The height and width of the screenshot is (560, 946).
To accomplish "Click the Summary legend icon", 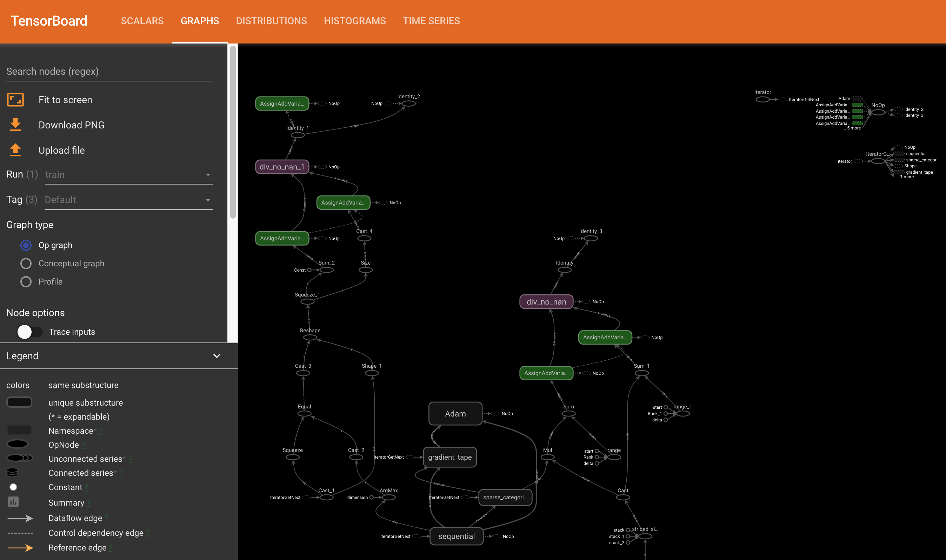I will tap(14, 502).
